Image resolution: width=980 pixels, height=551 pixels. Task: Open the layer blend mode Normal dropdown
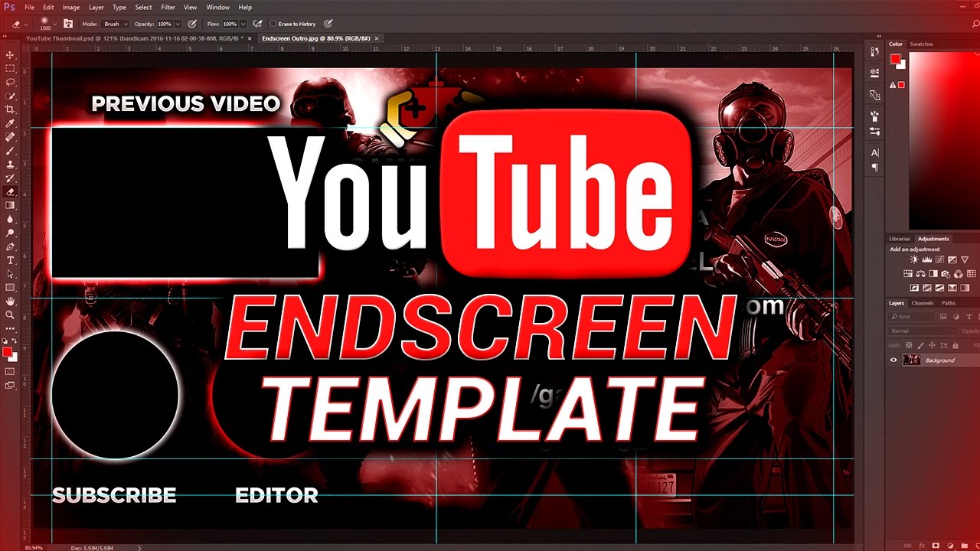point(921,331)
